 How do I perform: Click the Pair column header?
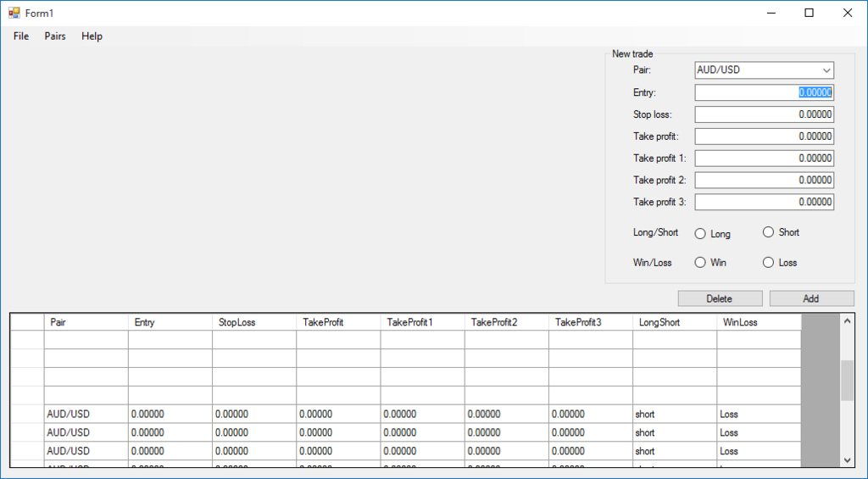coord(86,322)
